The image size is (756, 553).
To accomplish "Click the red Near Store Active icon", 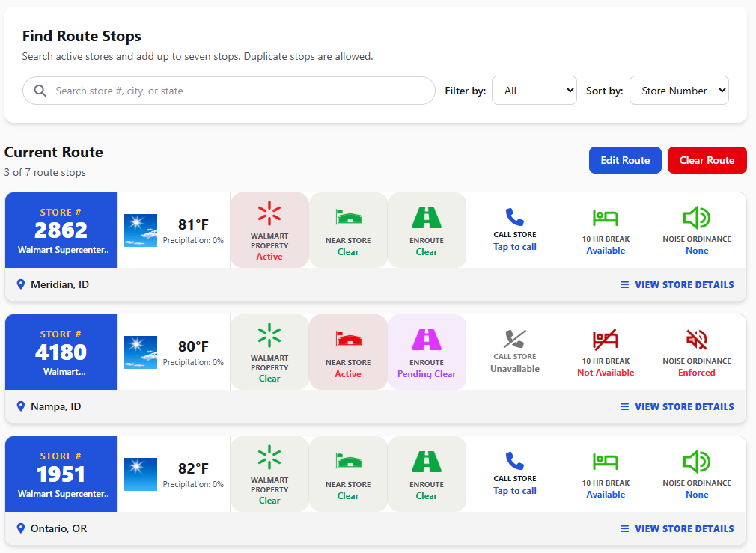I will pyautogui.click(x=348, y=340).
